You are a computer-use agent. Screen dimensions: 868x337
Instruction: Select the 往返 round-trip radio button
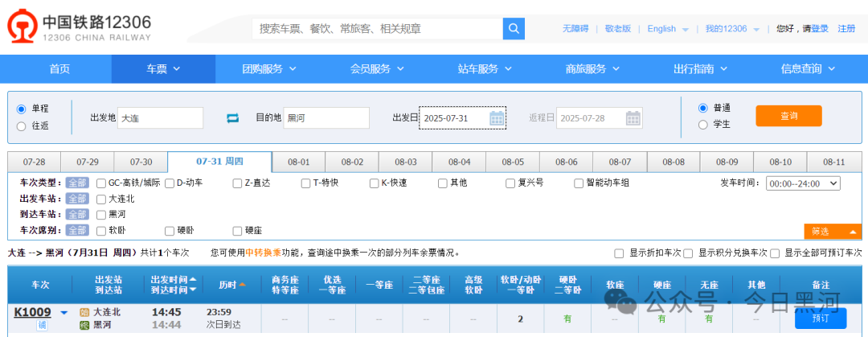(x=22, y=126)
